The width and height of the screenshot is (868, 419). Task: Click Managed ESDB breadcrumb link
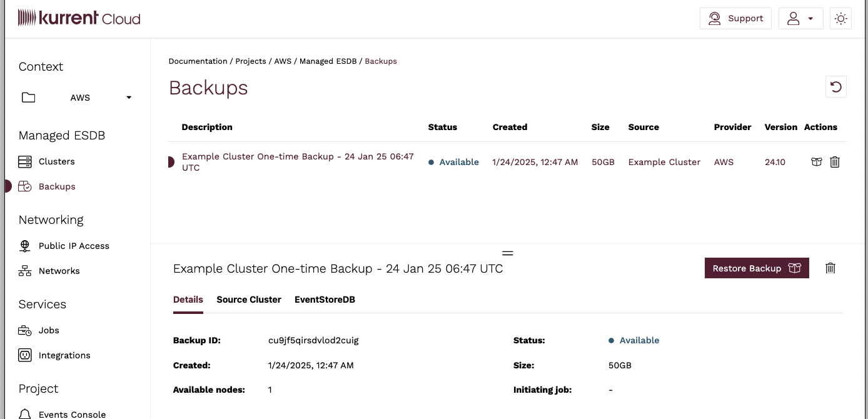(328, 61)
